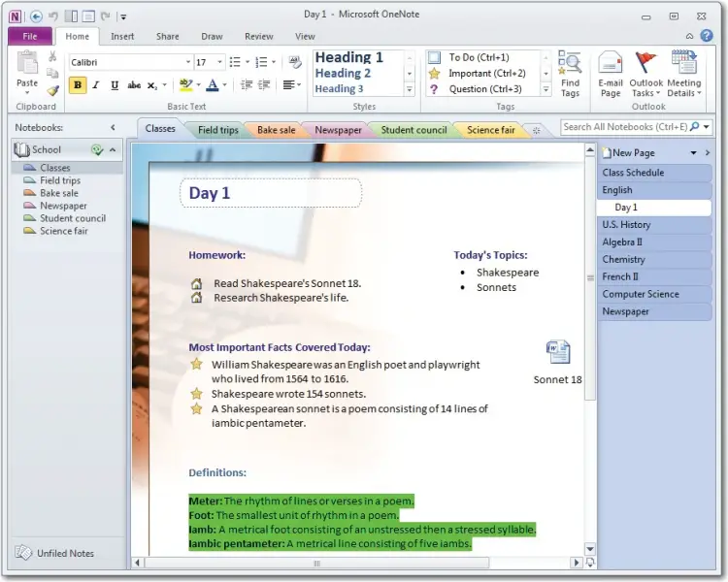Toggle Underline formatting
This screenshot has height=582, width=728.
coord(115,85)
